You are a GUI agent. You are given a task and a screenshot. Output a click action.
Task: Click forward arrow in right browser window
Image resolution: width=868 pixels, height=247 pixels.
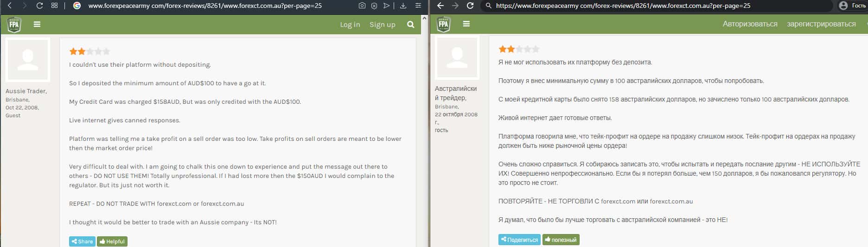point(455,6)
